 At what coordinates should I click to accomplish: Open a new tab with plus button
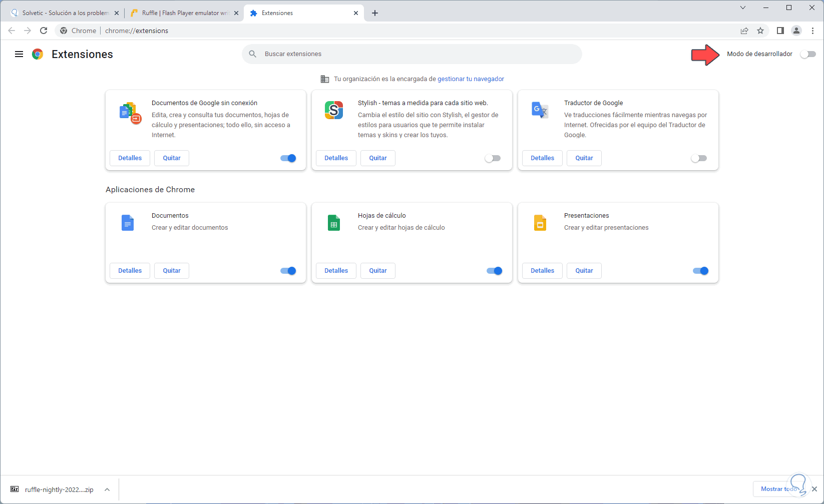click(375, 13)
